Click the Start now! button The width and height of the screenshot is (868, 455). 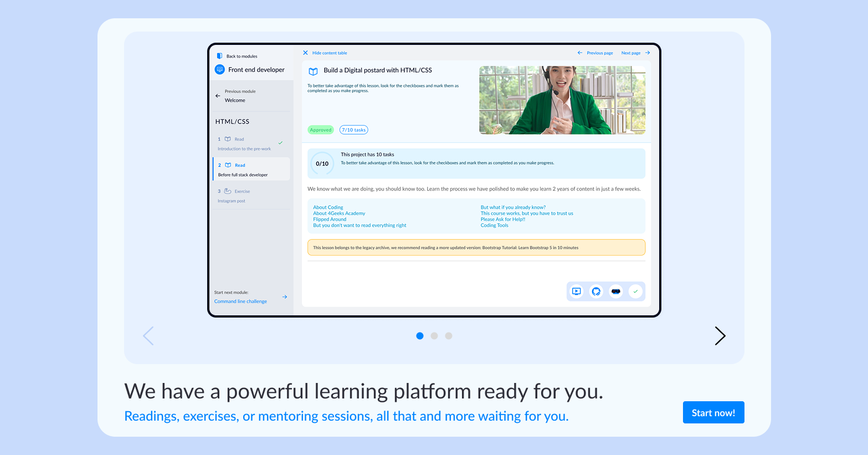[x=713, y=413]
